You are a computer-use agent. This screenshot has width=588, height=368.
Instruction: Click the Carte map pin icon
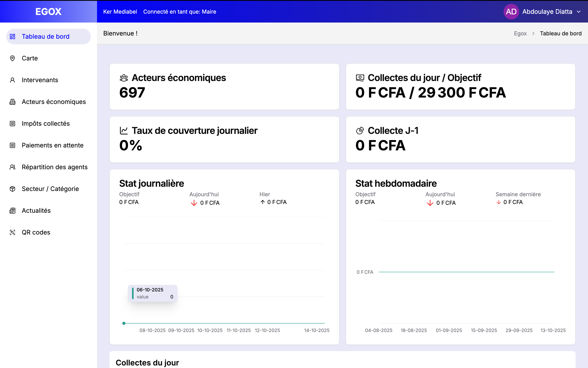coord(12,58)
